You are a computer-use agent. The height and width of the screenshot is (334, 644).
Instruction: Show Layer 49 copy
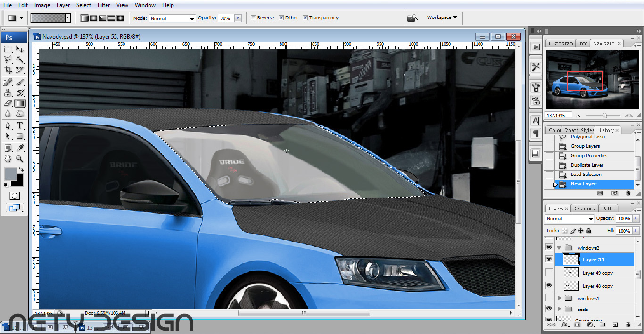click(549, 273)
